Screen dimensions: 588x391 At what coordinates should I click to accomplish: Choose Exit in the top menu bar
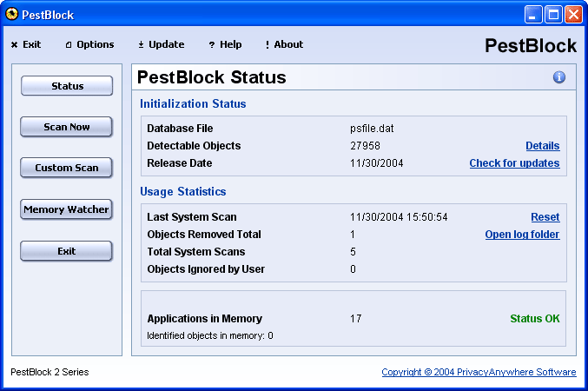click(26, 44)
